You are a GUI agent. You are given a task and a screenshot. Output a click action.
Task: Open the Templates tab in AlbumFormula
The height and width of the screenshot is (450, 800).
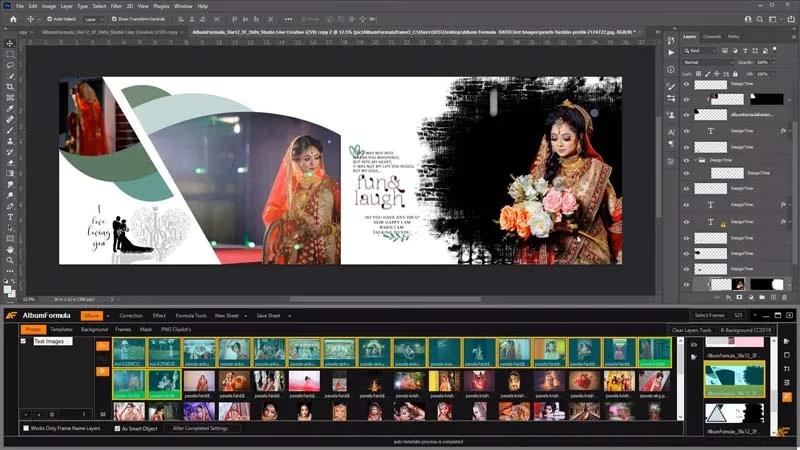click(61, 330)
